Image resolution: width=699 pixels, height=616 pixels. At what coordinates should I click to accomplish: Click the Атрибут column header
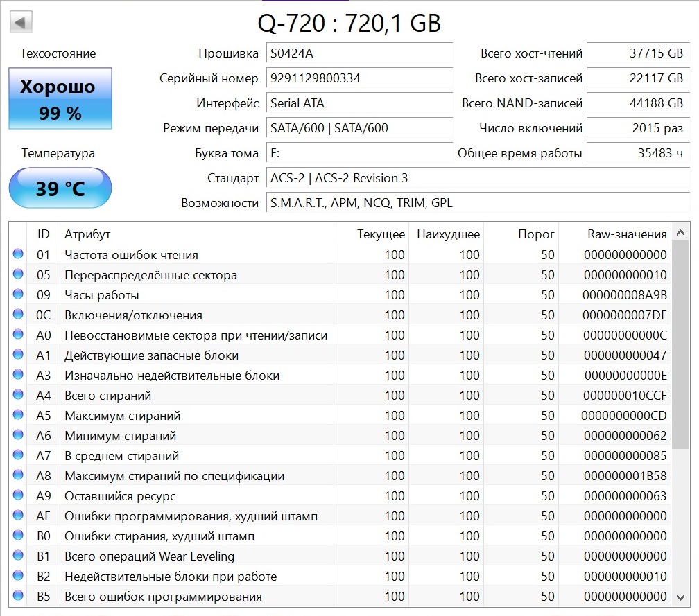click(x=197, y=234)
